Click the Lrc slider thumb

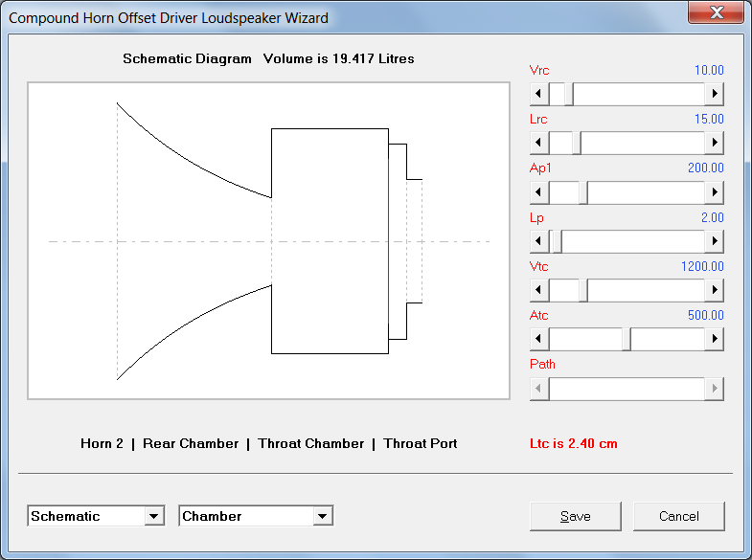577,143
